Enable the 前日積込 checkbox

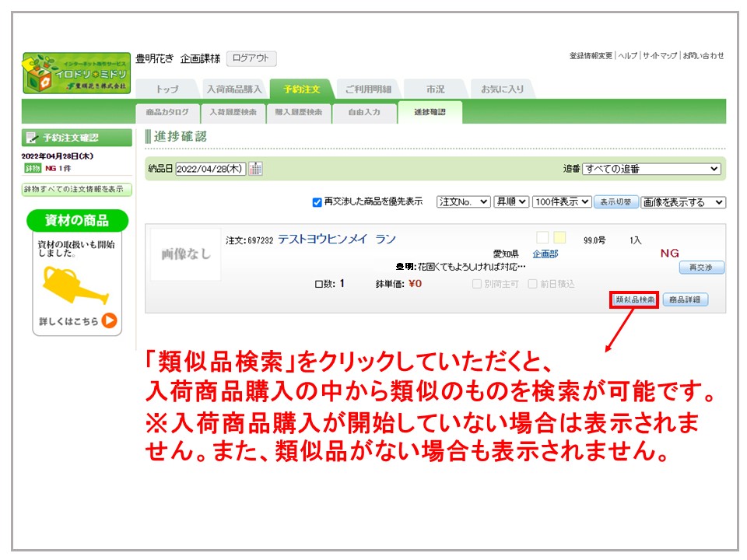click(x=533, y=284)
